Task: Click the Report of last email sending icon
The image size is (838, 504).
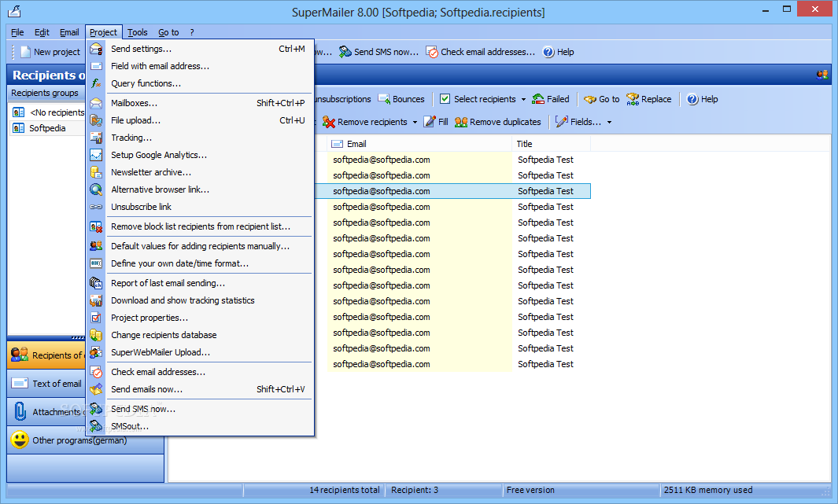Action: coord(96,283)
